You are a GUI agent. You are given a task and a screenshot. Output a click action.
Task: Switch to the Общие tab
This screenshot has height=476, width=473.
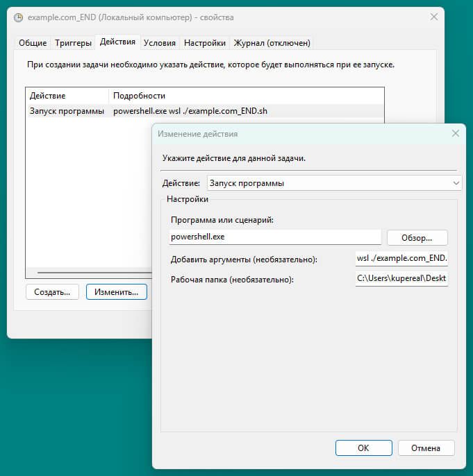click(33, 43)
